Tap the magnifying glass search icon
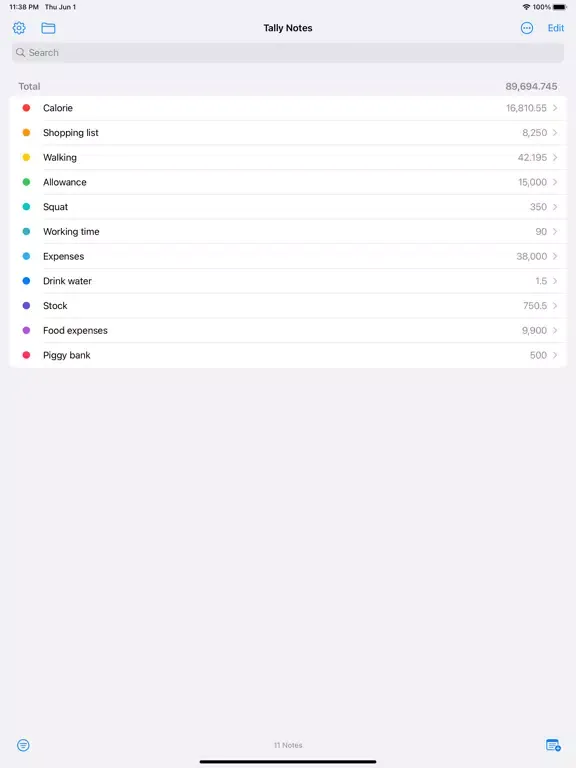 tap(20, 52)
